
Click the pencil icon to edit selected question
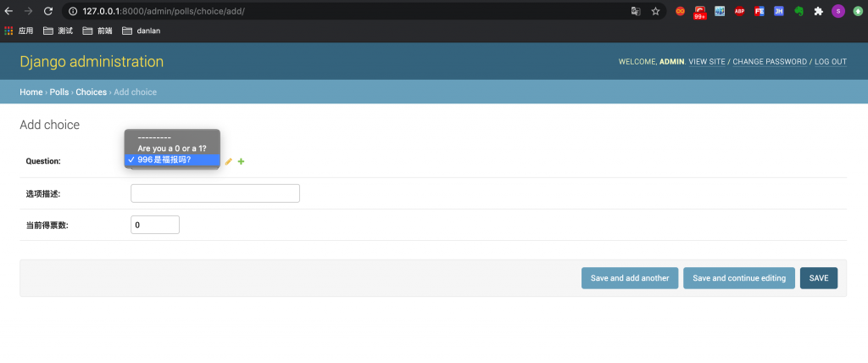pyautogui.click(x=228, y=161)
